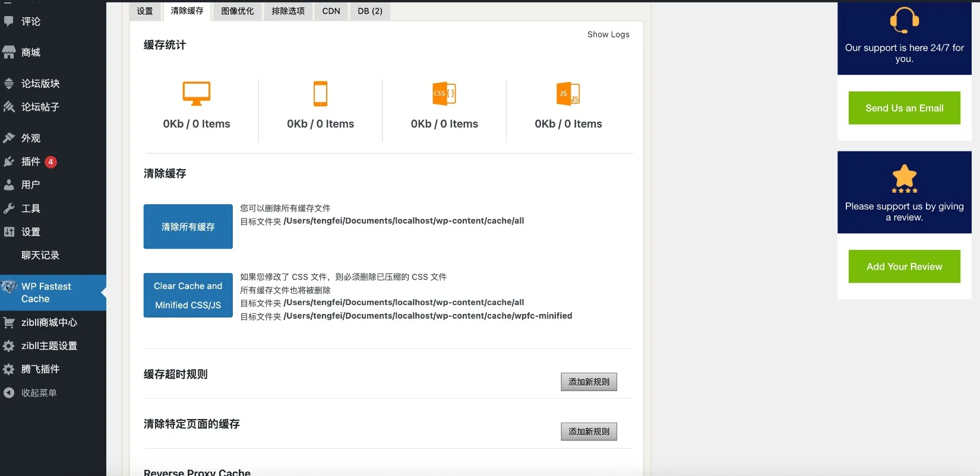Viewport: 980px width, 476px height.
Task: Click the zibll商城中心 shopping cart icon
Action: point(9,322)
